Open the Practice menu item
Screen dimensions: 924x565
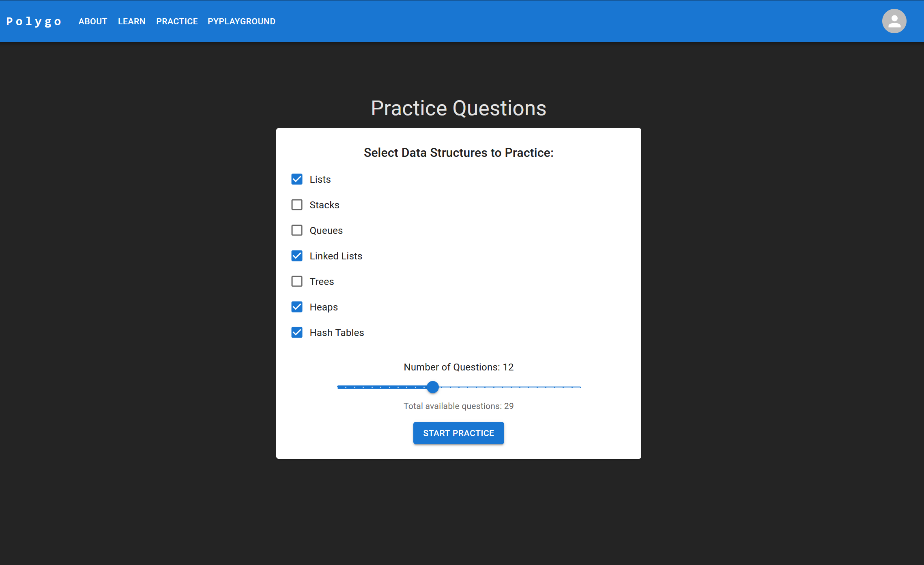pyautogui.click(x=177, y=21)
